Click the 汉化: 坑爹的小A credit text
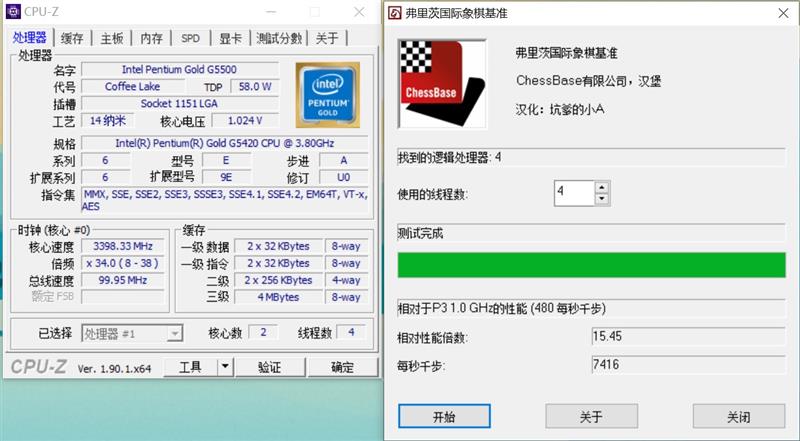Screen dimensions: 800x441 pos(560,109)
